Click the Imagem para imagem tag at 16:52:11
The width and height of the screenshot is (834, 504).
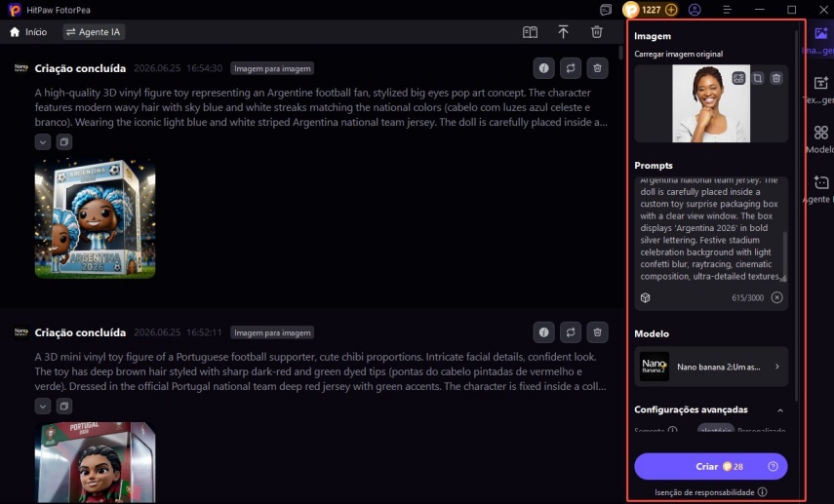272,332
